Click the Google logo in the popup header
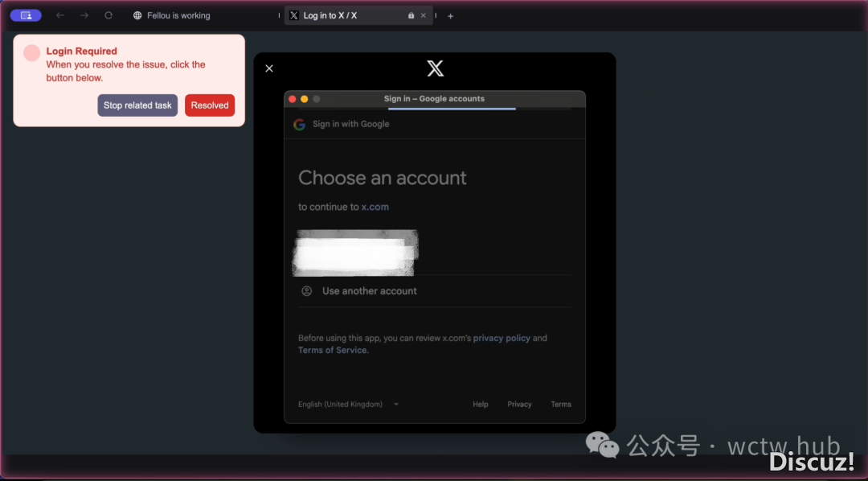 tap(300, 125)
